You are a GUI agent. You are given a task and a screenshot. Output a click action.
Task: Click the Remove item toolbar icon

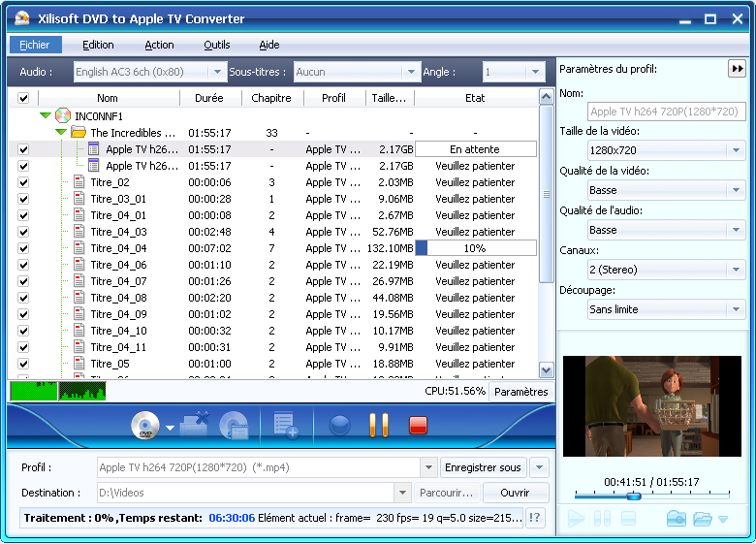(194, 425)
